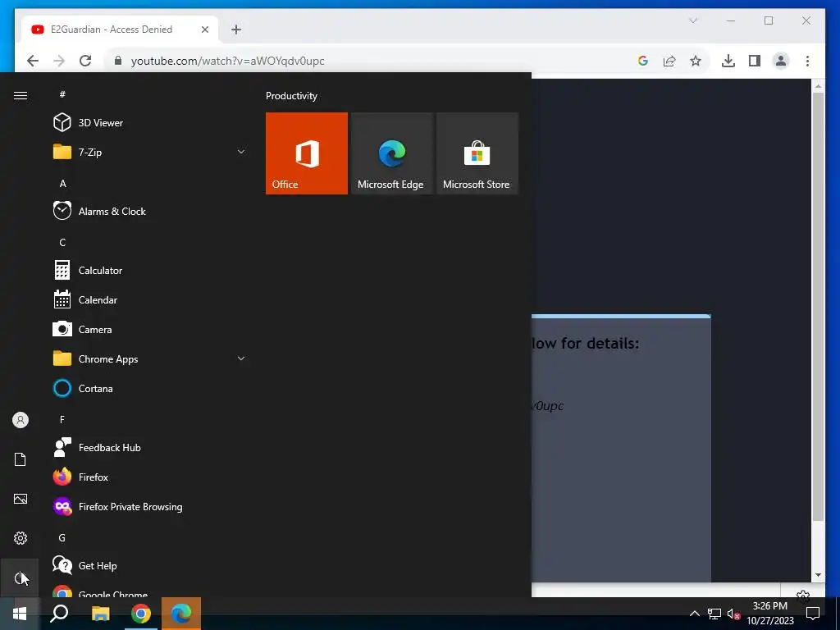
Task: Open Chrome tab search chevron
Action: click(x=693, y=21)
